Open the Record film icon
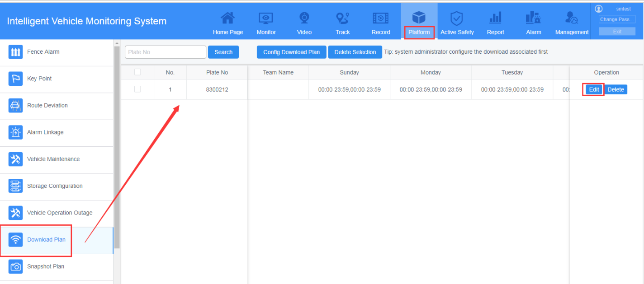644x284 pixels. (x=381, y=18)
